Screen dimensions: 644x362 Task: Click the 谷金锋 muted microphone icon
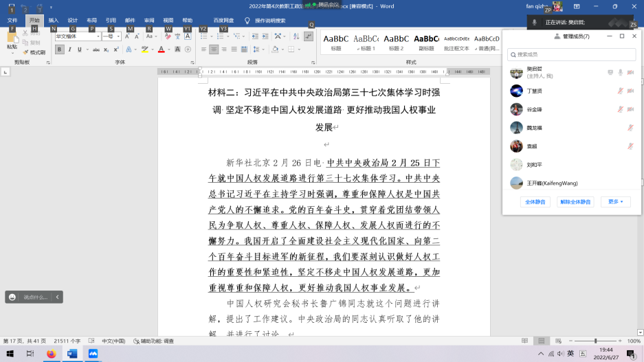point(621,109)
